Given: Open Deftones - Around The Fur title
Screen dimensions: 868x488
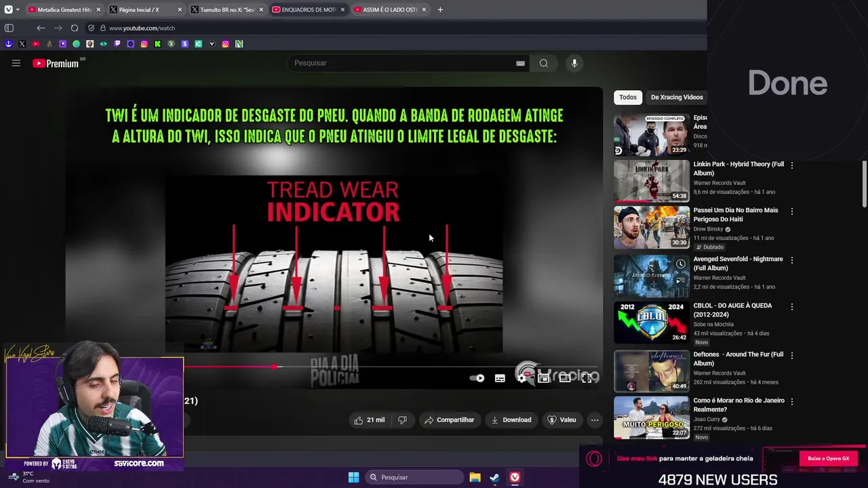Looking at the screenshot, I should [x=738, y=359].
